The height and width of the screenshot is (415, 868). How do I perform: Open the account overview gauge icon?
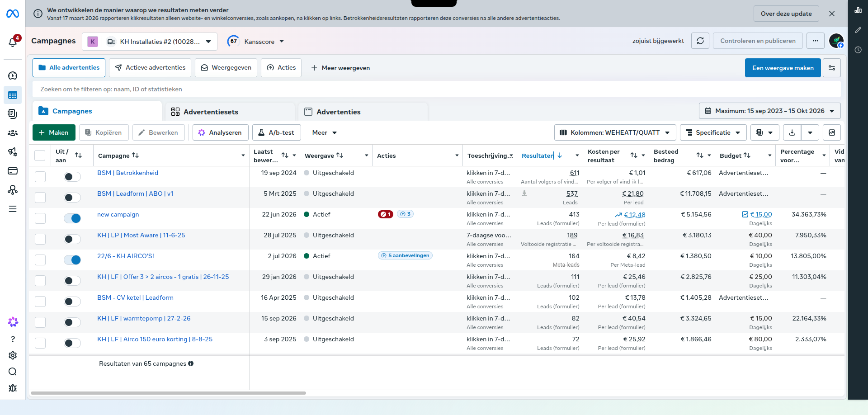pyautogui.click(x=13, y=75)
